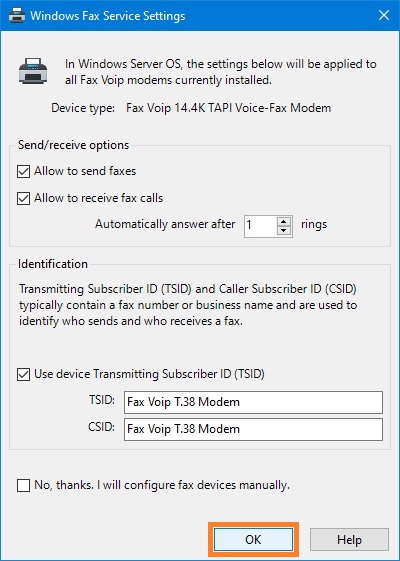Click into the TSID text field
The width and height of the screenshot is (400, 561).
[x=253, y=402]
